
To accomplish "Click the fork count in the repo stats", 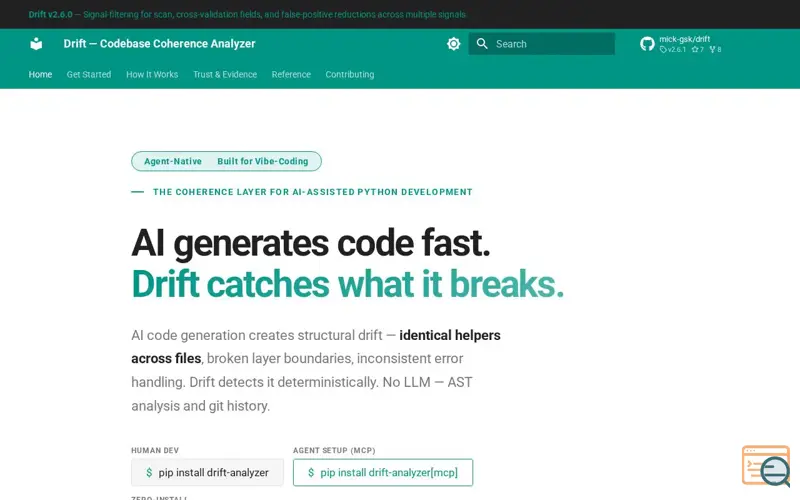I will [x=715, y=49].
